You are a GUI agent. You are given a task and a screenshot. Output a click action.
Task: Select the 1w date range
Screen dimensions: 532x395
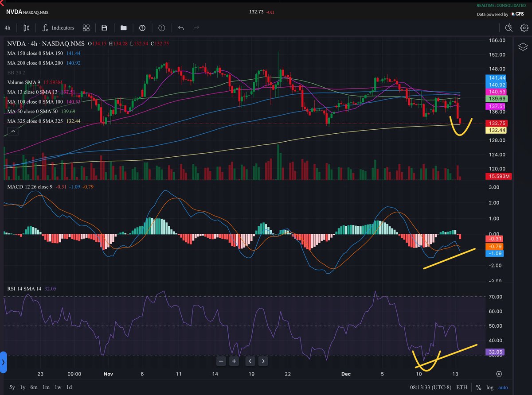pos(58,387)
